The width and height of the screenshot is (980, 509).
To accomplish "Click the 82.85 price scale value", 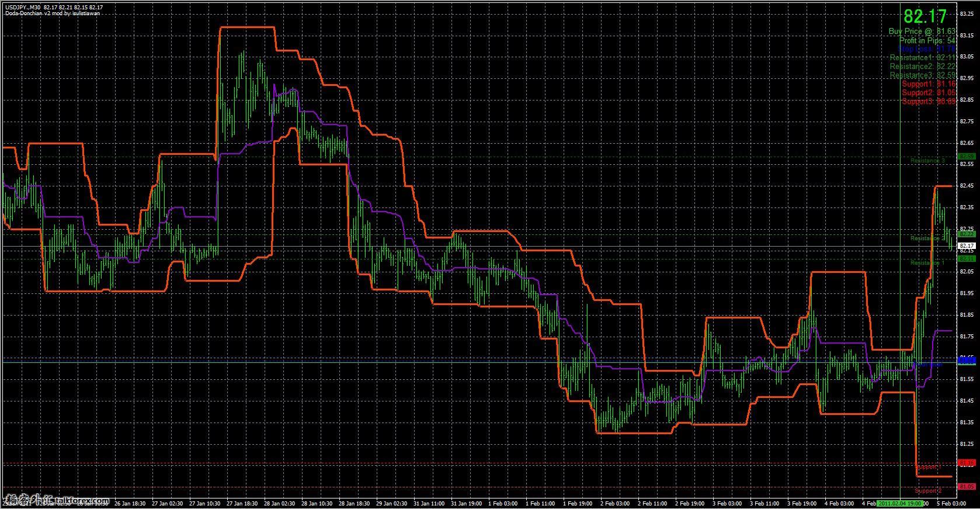I will point(967,100).
